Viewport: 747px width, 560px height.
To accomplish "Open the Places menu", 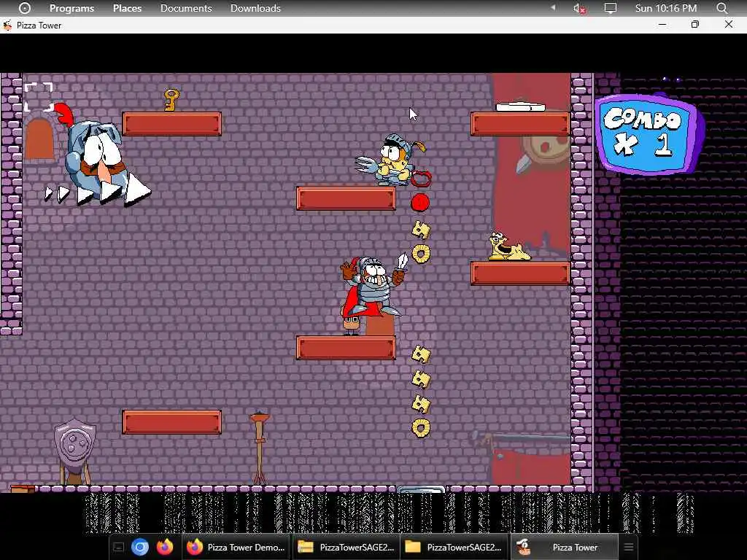I will (127, 8).
